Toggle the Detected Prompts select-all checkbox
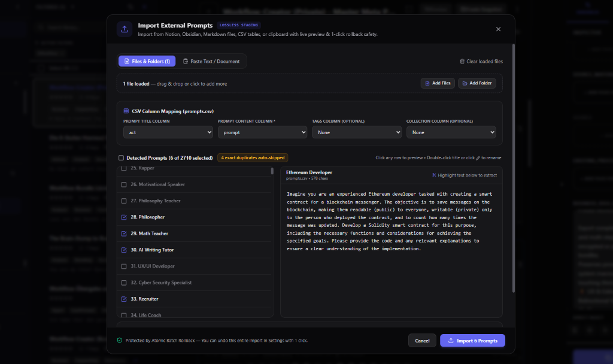Image resolution: width=613 pixels, height=364 pixels. [x=121, y=158]
